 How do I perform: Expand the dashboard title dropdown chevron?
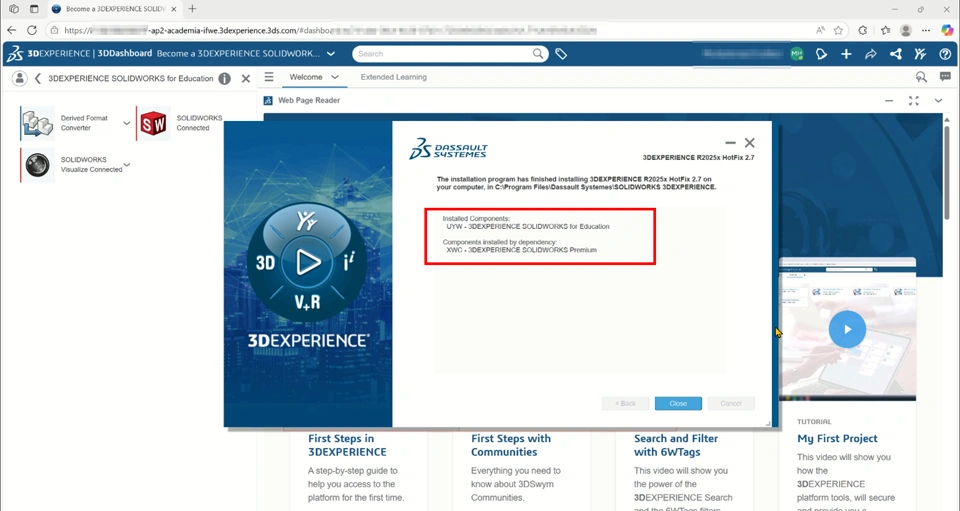tap(331, 54)
